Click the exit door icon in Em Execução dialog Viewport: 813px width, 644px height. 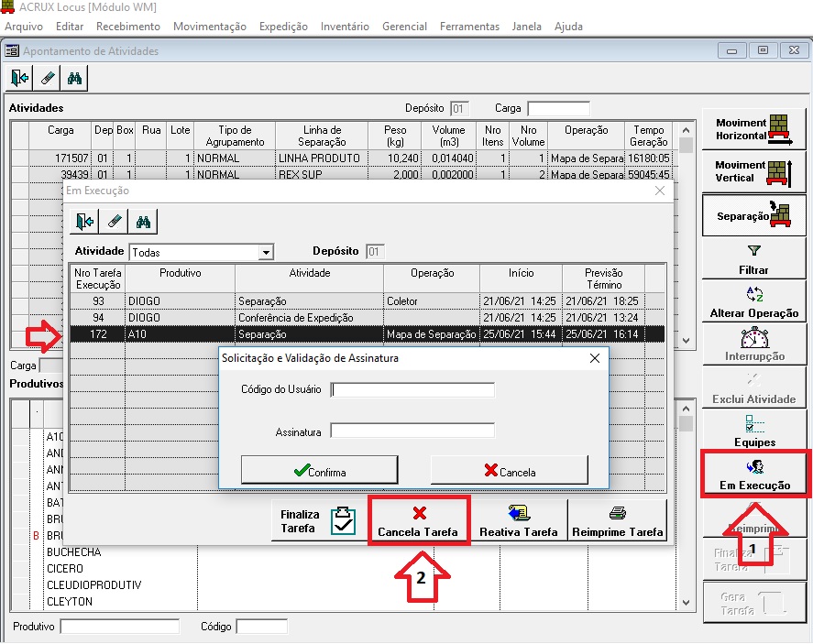coord(85,221)
